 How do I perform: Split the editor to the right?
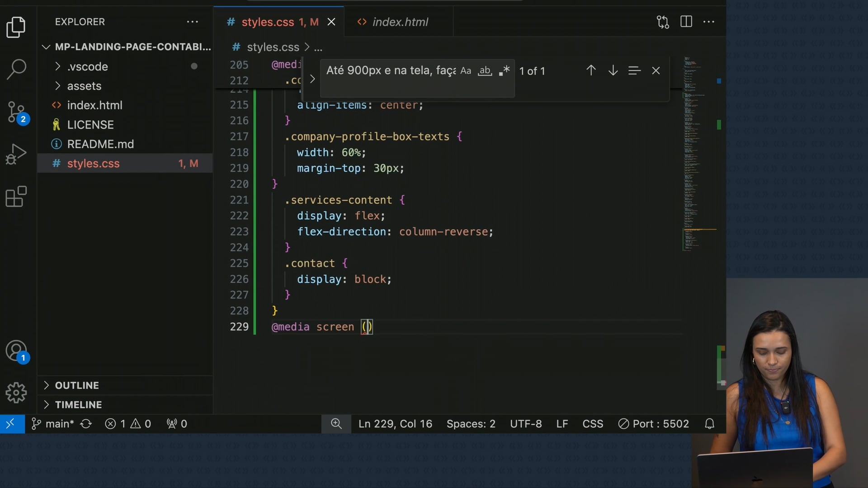tap(686, 22)
